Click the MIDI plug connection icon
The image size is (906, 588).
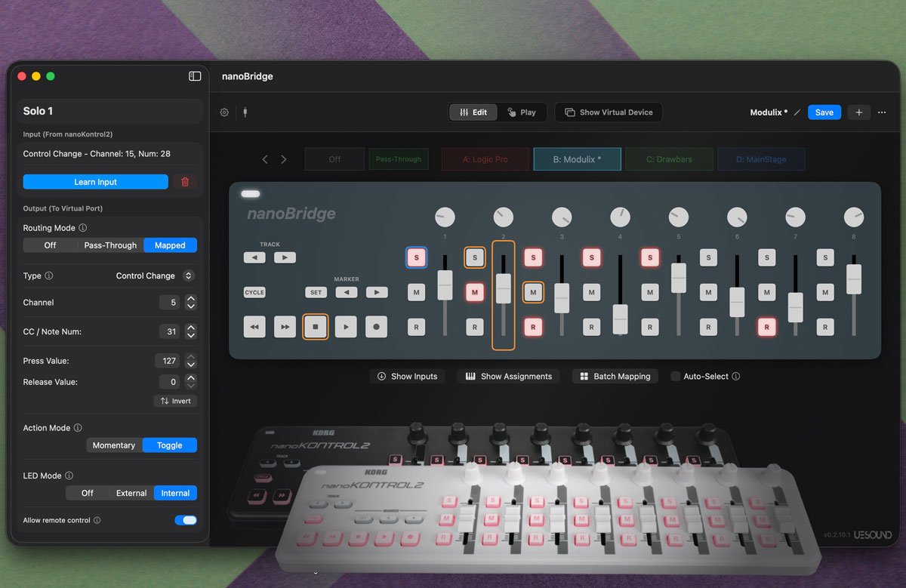245,112
